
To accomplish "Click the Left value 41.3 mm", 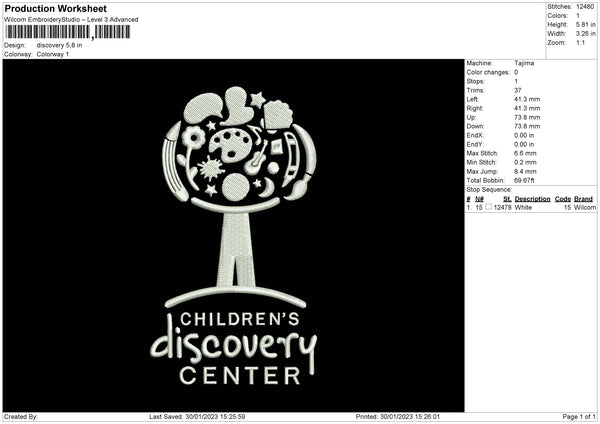I will (x=527, y=99).
